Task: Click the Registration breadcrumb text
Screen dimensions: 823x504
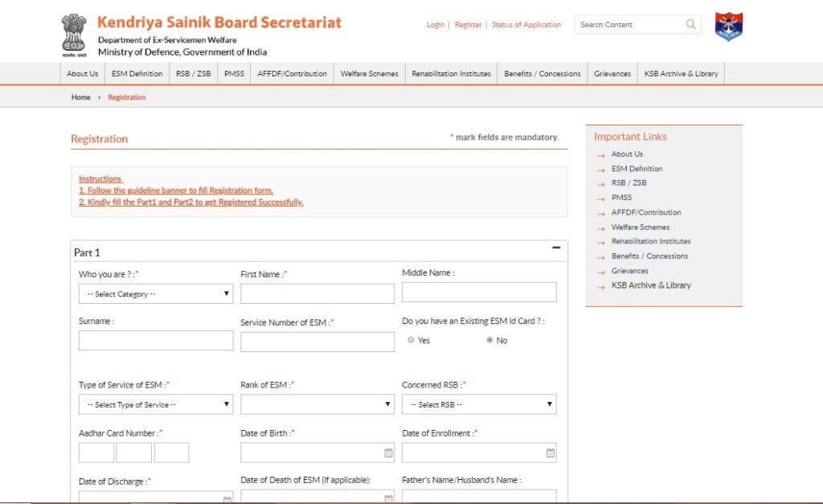Action: pyautogui.click(x=126, y=97)
